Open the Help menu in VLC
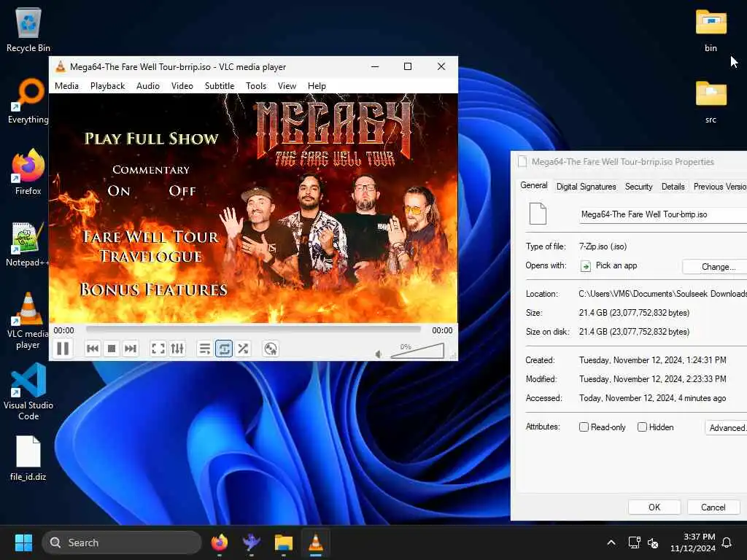 tap(317, 86)
